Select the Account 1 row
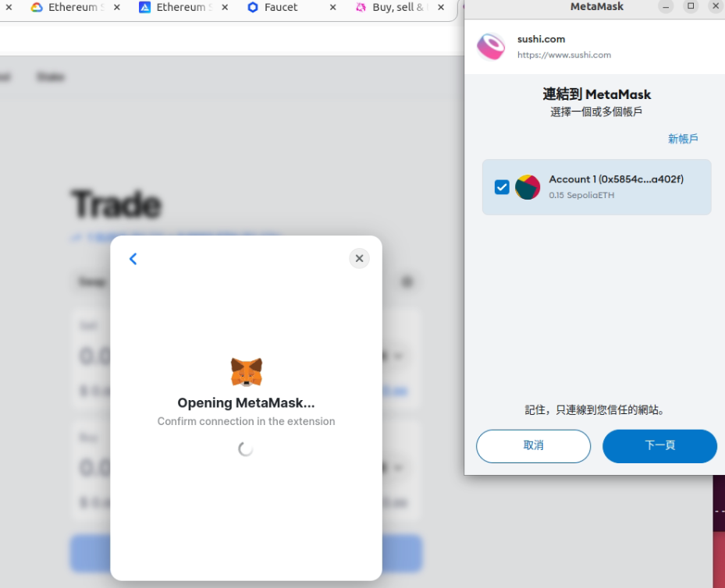The height and width of the screenshot is (588, 725). (x=596, y=187)
